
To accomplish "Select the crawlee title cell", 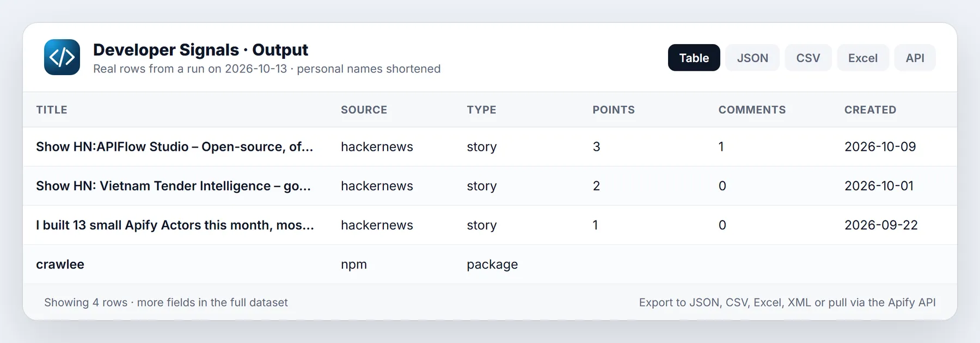I will 60,265.
